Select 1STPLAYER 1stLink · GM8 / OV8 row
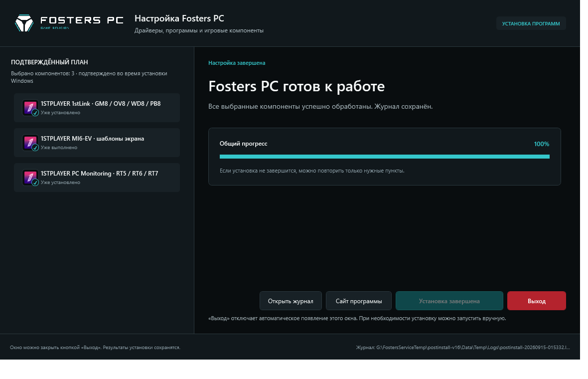 click(97, 108)
